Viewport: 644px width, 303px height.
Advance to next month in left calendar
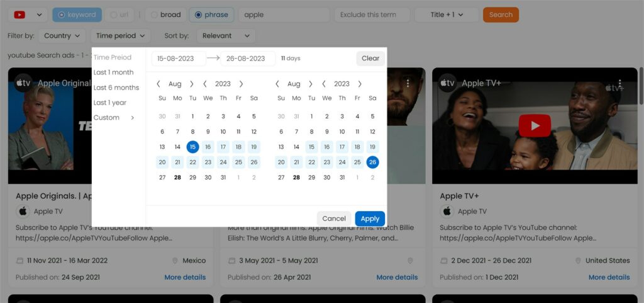pos(191,84)
